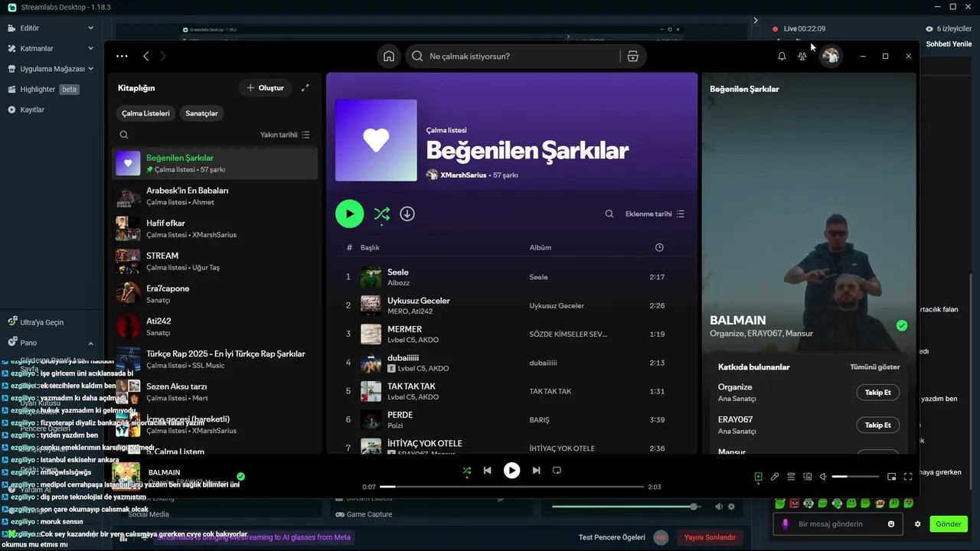Start the playlist with the big green play button
This screenshot has width=980, height=551.
point(349,214)
